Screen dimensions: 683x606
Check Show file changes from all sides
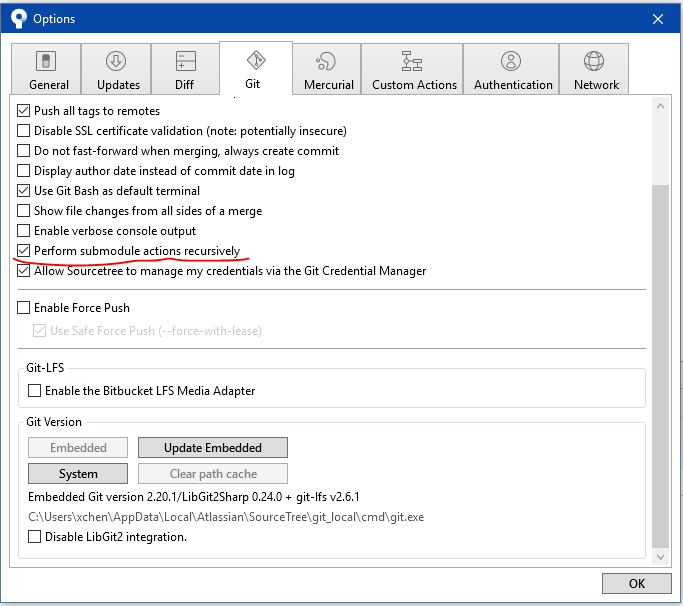point(24,210)
